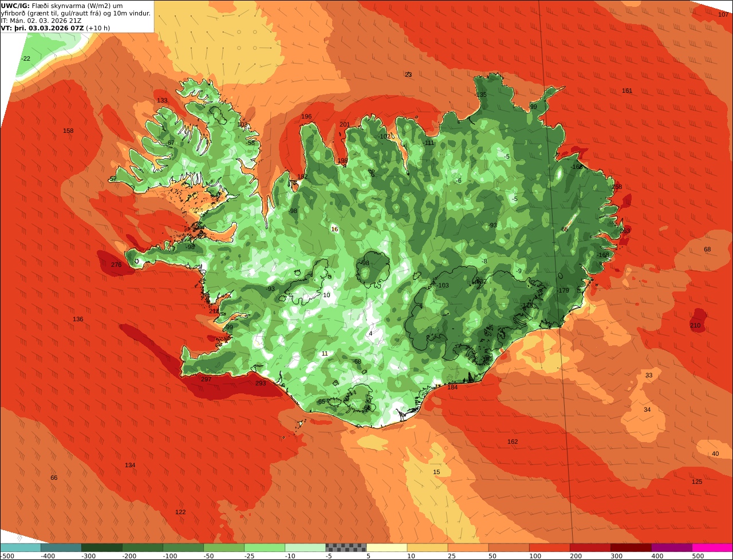Click the value 258 on the map
The height and width of the screenshot is (560, 733).
point(617,187)
